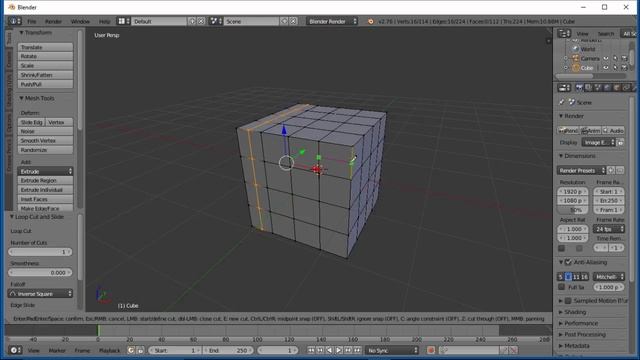The width and height of the screenshot is (640, 360).
Task: Open the Extrude dropdown
Action: (x=45, y=171)
